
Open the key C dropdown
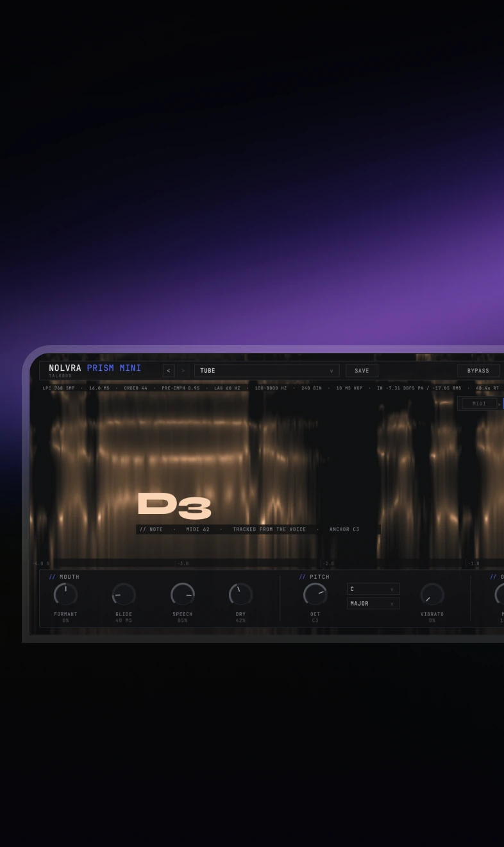click(x=373, y=588)
